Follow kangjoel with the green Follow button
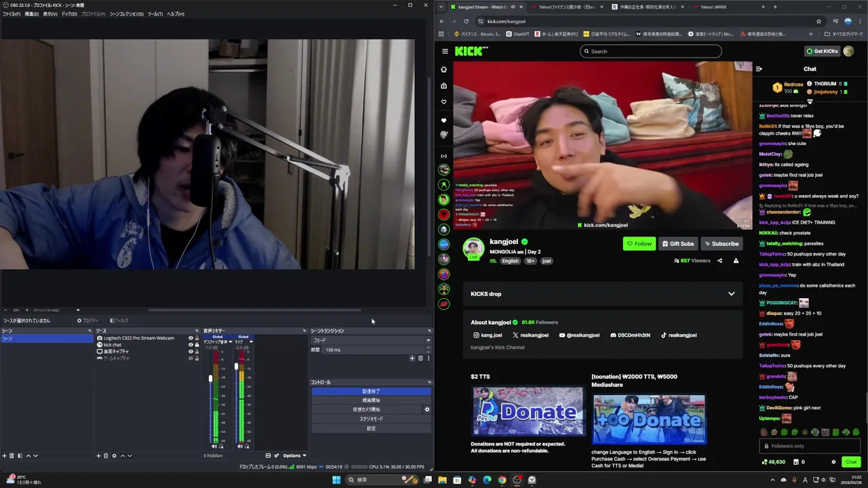868x488 pixels. (x=639, y=243)
